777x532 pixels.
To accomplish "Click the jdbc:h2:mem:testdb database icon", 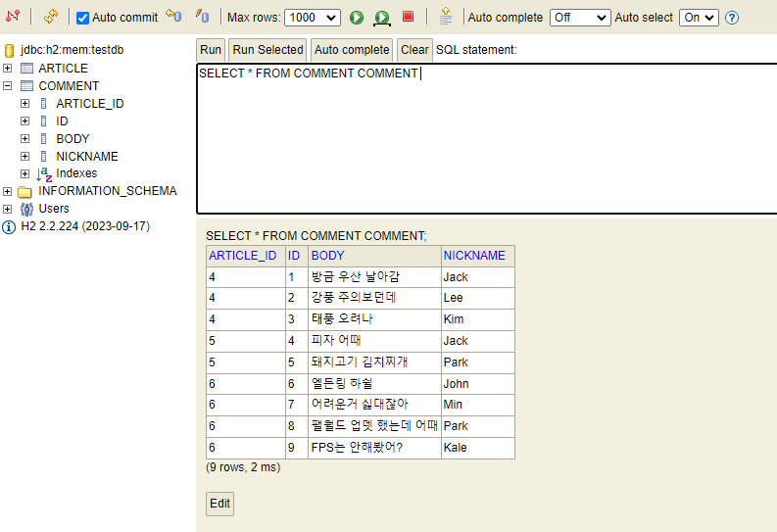I will coord(9,50).
